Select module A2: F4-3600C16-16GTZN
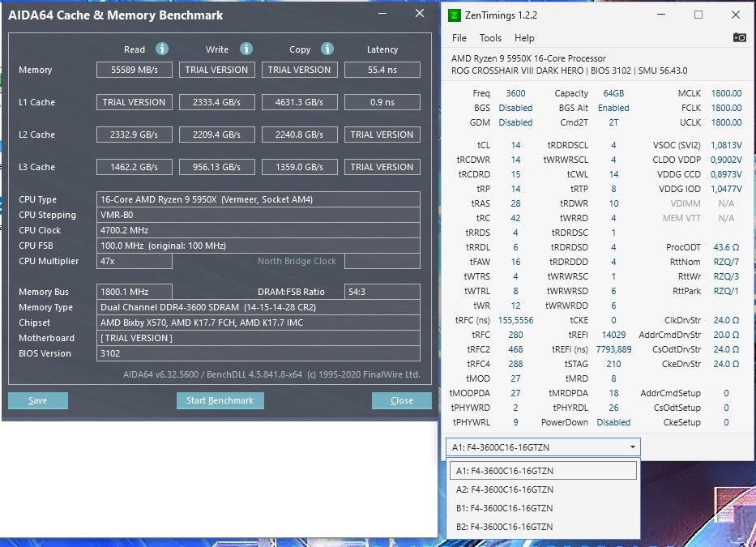The width and height of the screenshot is (756, 547). pos(543,489)
